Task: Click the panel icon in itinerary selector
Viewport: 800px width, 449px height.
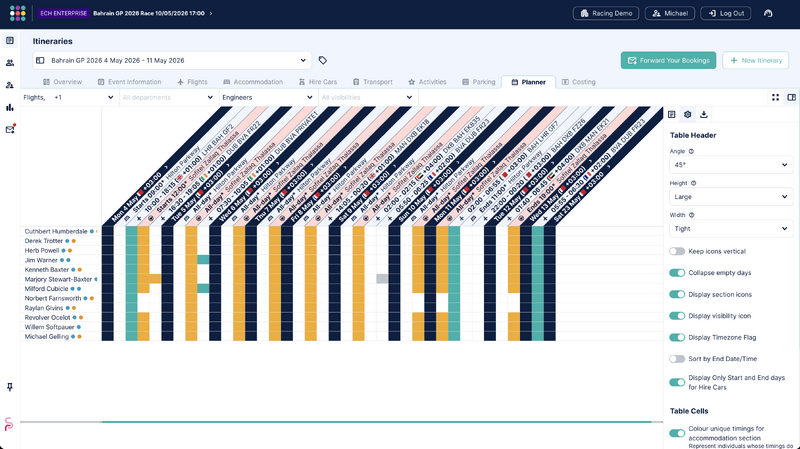Action: click(40, 60)
